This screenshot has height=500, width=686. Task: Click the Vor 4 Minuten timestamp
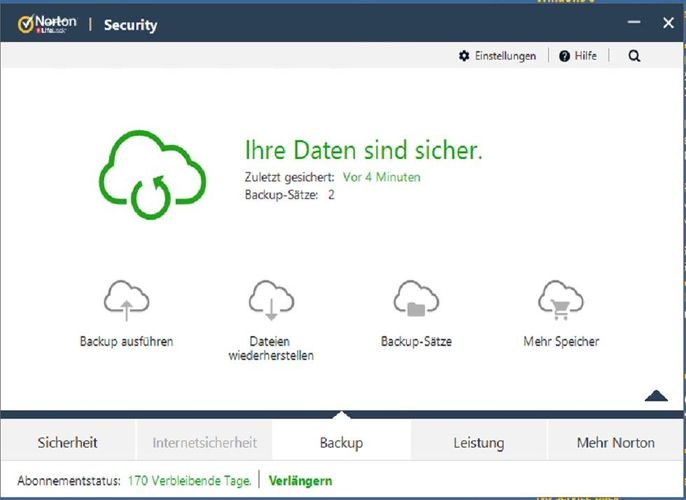[x=381, y=177]
